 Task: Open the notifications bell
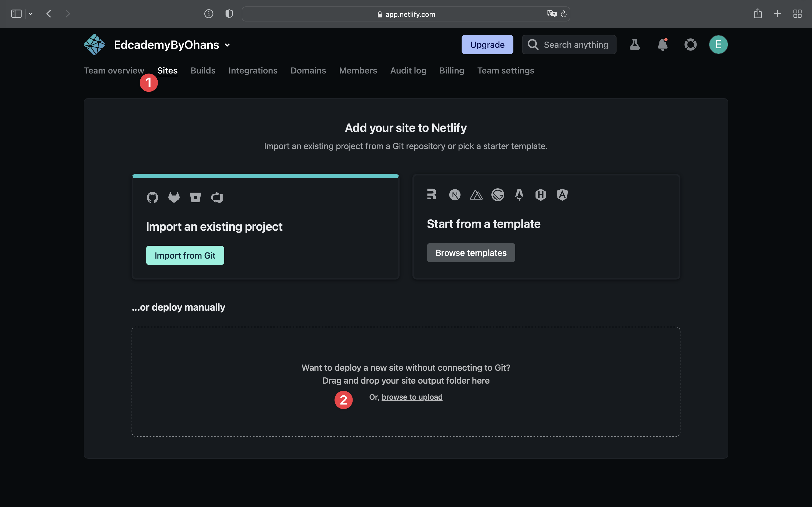(663, 44)
